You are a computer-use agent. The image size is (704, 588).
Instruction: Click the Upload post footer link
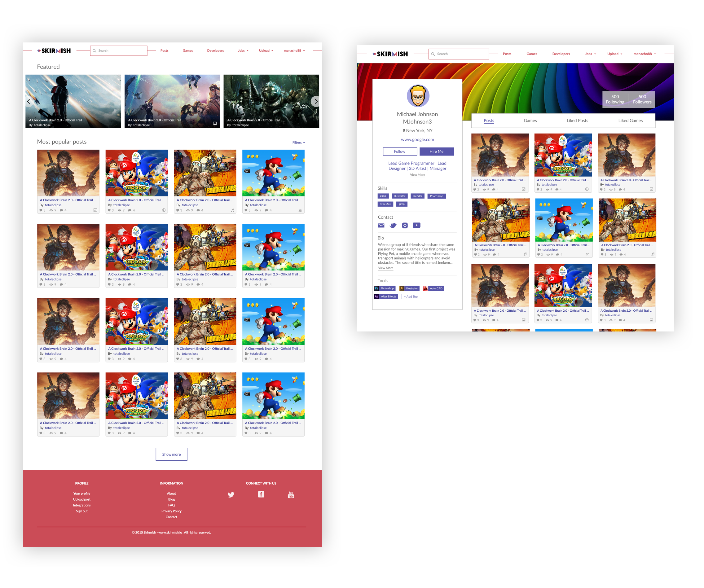point(81,499)
